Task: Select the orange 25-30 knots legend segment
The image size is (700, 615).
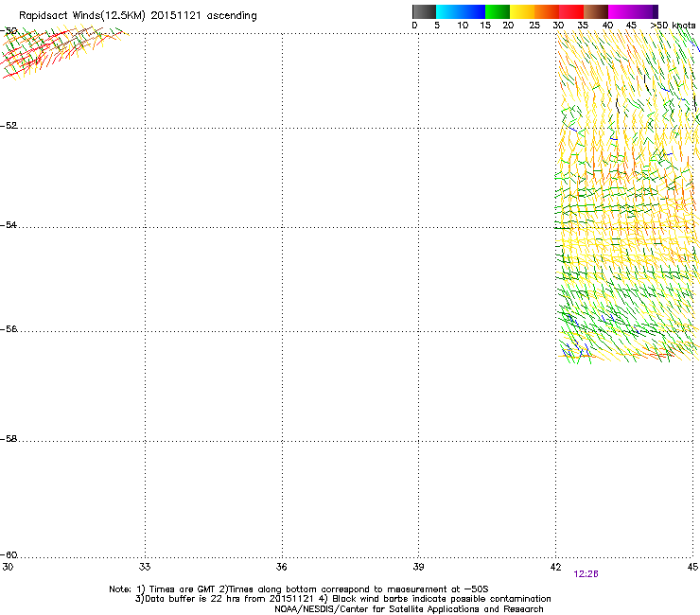Action: [547, 11]
